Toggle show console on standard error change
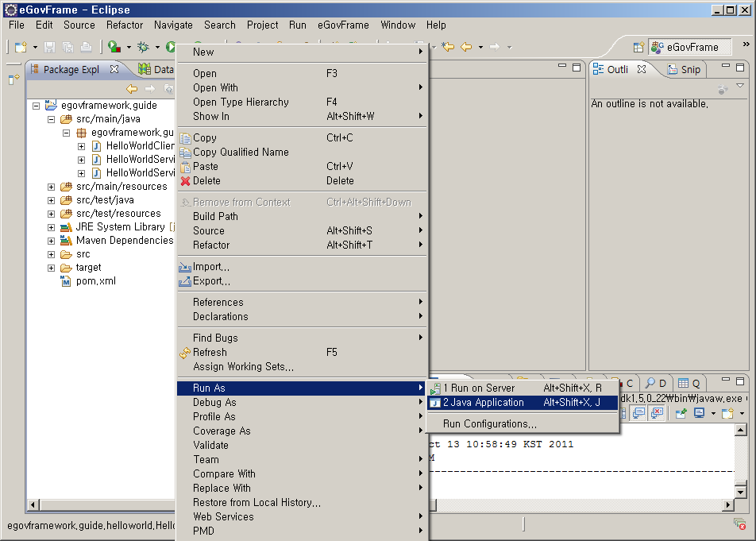This screenshot has width=756, height=541. tap(657, 413)
